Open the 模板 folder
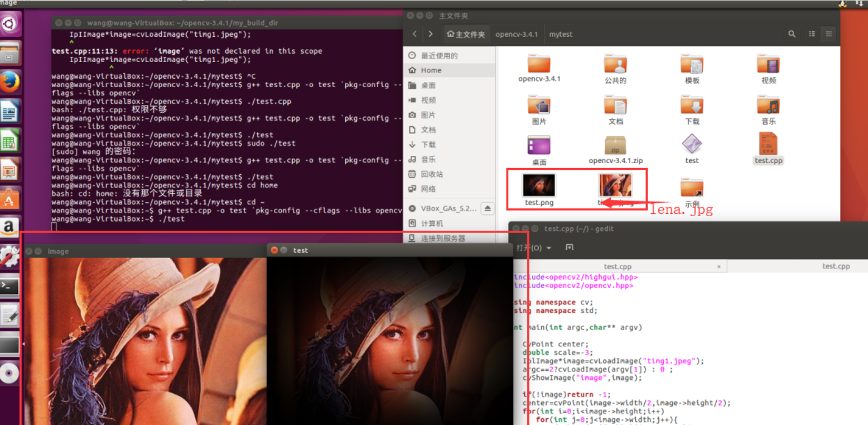Viewport: 868px width, 425px height. (x=692, y=69)
